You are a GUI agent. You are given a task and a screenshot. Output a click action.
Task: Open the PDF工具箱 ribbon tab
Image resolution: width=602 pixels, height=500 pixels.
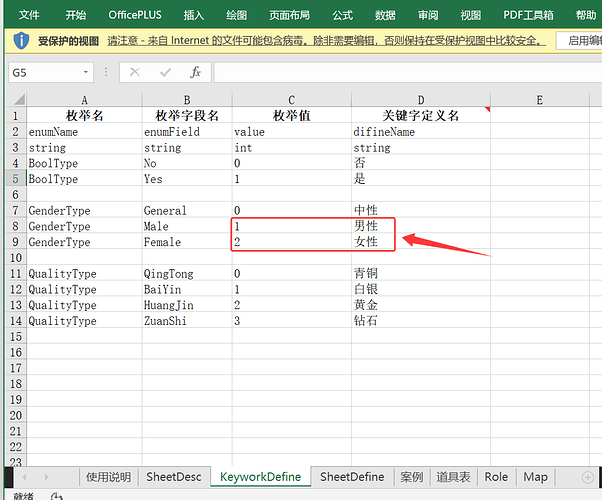(528, 15)
